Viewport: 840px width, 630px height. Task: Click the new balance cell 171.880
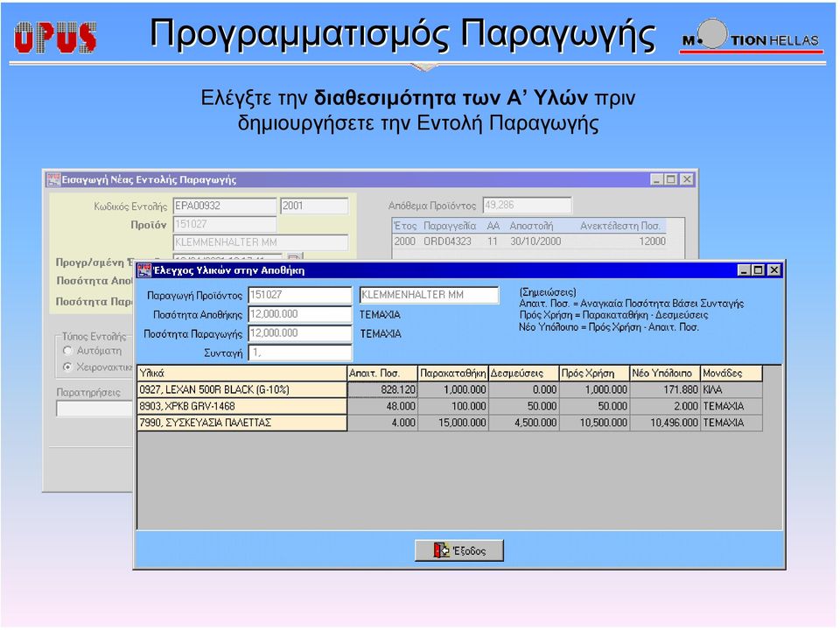click(x=664, y=389)
